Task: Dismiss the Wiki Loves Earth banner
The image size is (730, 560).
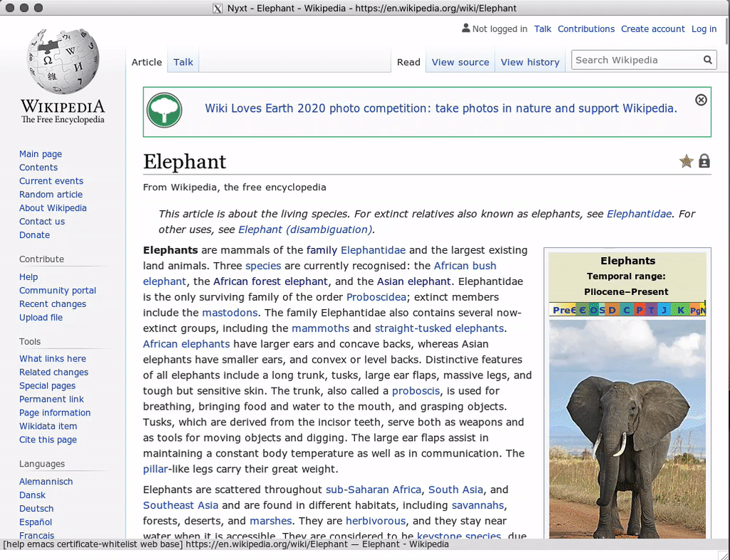Action: pyautogui.click(x=701, y=100)
